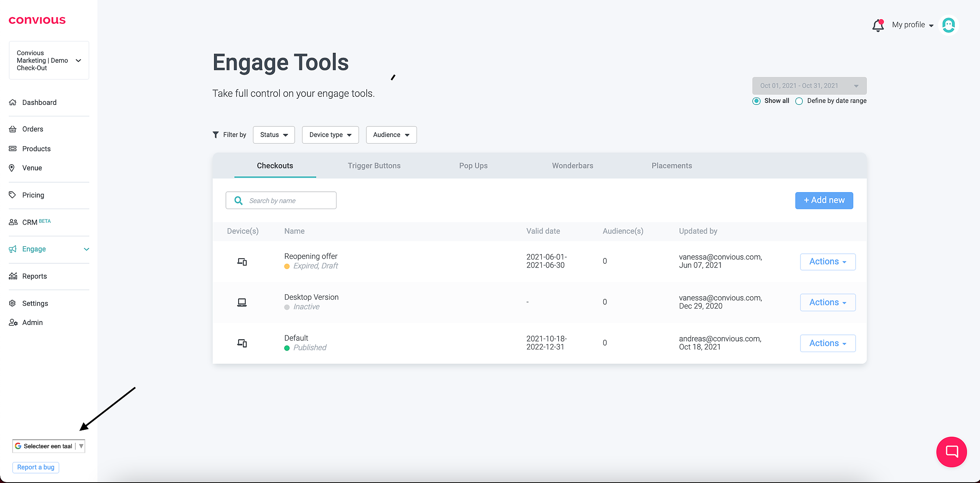Switch to the Wonderbars tab
This screenshot has height=483, width=980.
tap(572, 166)
